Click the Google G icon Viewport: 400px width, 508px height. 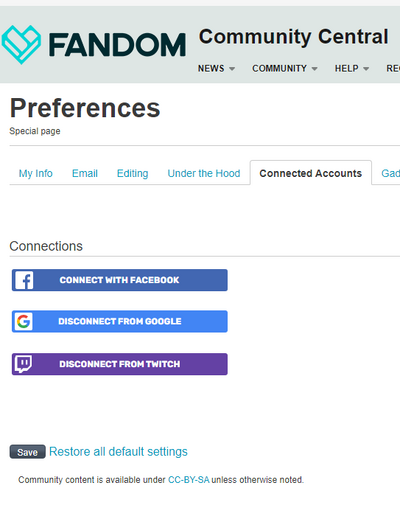(24, 321)
